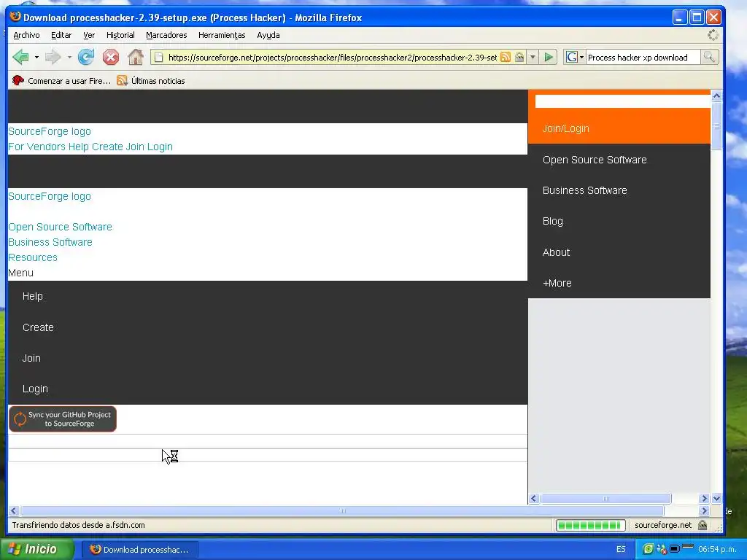Open the Forward history dropdown arrow
This screenshot has width=747, height=560.
click(x=69, y=57)
